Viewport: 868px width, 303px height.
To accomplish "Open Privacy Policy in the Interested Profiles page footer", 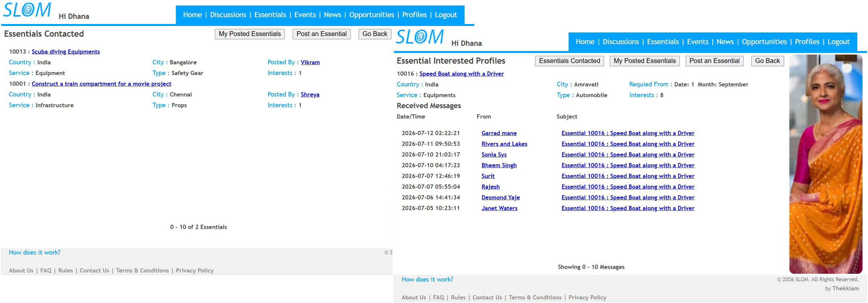I will [587, 297].
